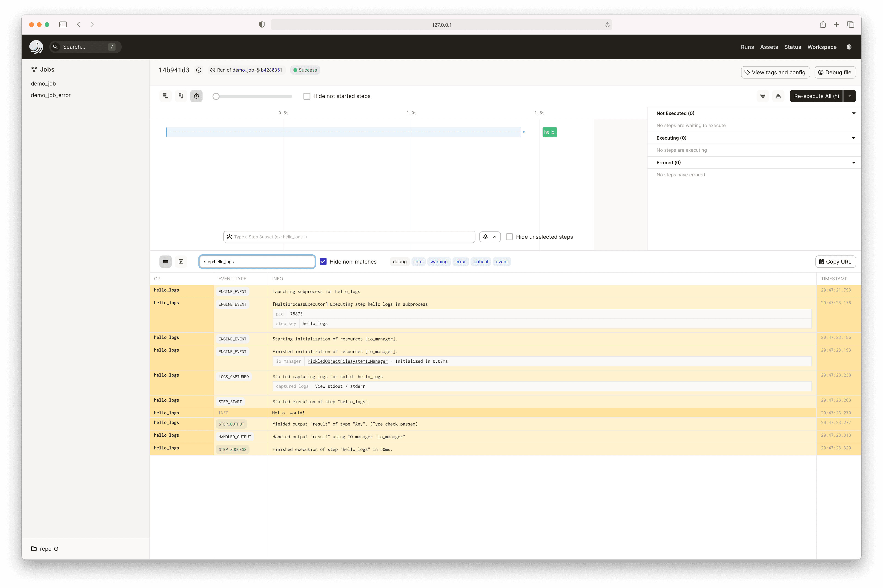This screenshot has width=883, height=588.
Task: Collapse the Not Executed section
Action: 853,113
